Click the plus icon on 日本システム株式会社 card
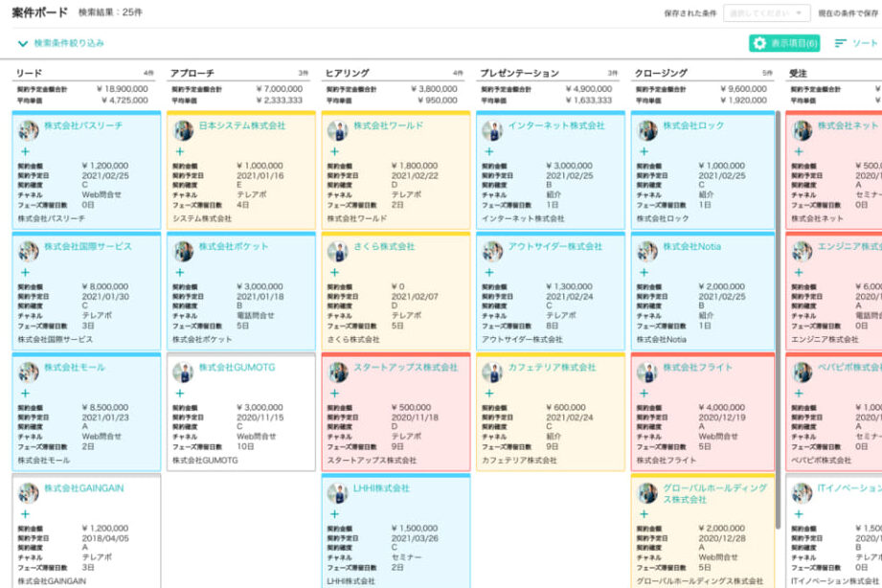 tap(179, 151)
